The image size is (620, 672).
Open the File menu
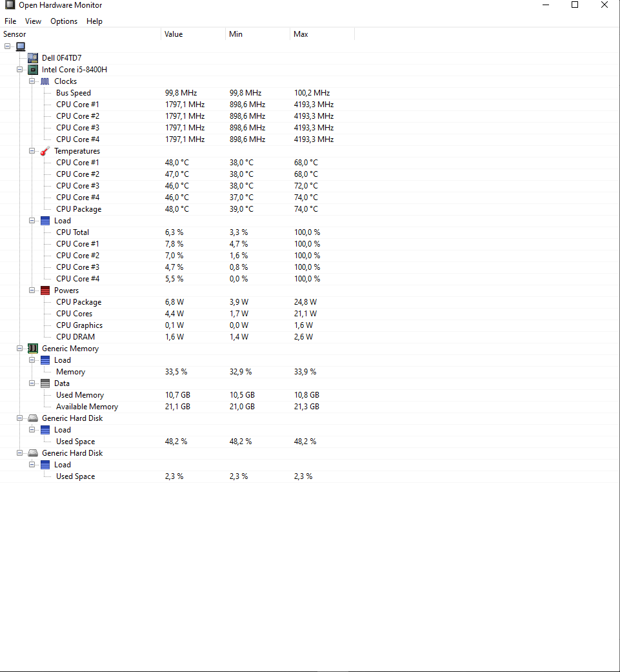(10, 21)
